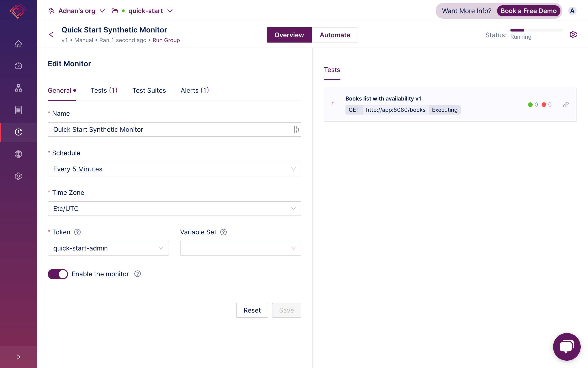Copy link icon for Books list test
The height and width of the screenshot is (368, 588).
[x=566, y=105]
